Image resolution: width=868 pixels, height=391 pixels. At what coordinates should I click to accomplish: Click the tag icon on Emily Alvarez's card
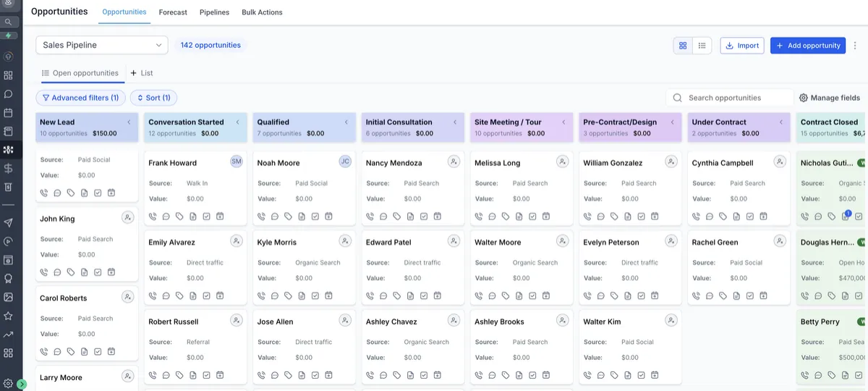click(179, 295)
